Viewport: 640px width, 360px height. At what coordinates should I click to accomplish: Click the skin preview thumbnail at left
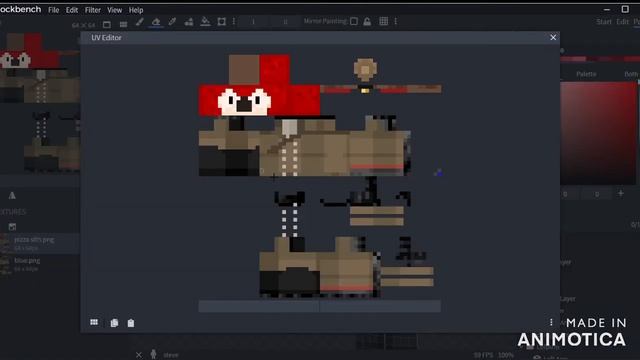[40, 103]
